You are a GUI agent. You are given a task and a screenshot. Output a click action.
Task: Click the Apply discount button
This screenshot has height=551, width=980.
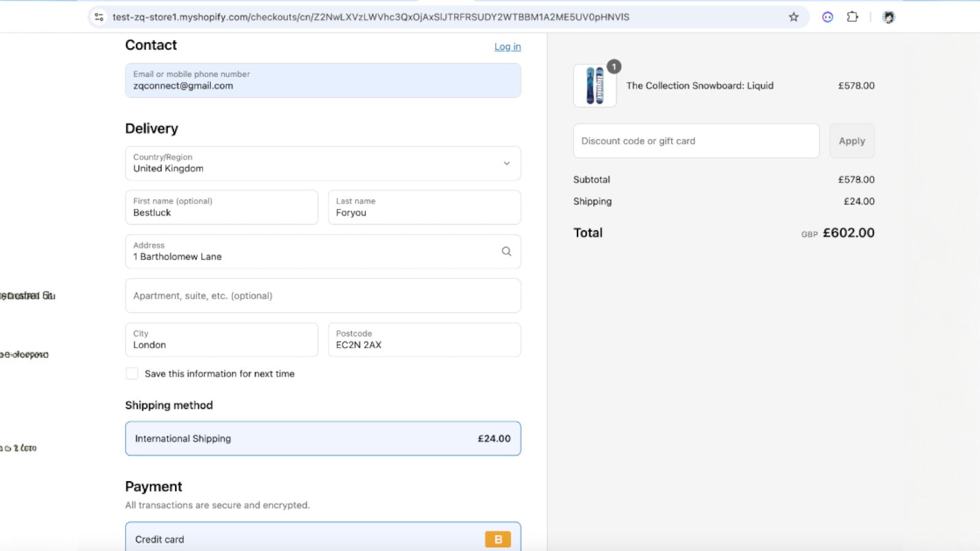point(851,141)
